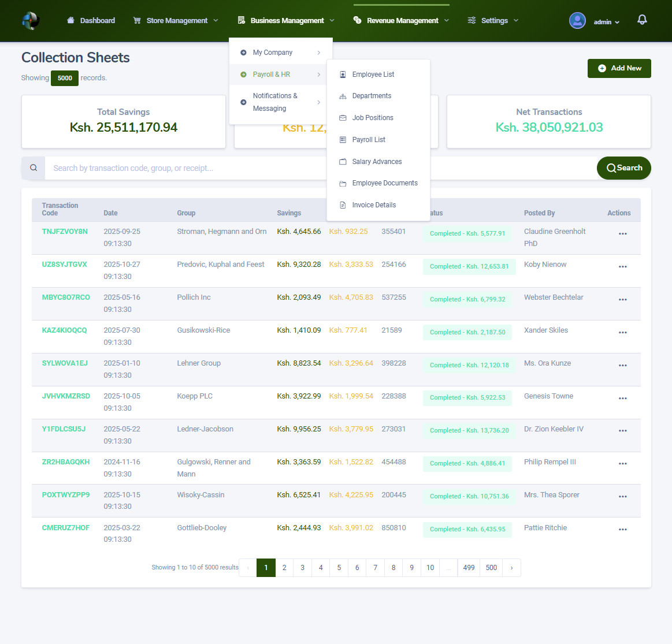Image resolution: width=672 pixels, height=644 pixels.
Task: Click the Departments org-chart icon
Action: [x=343, y=96]
